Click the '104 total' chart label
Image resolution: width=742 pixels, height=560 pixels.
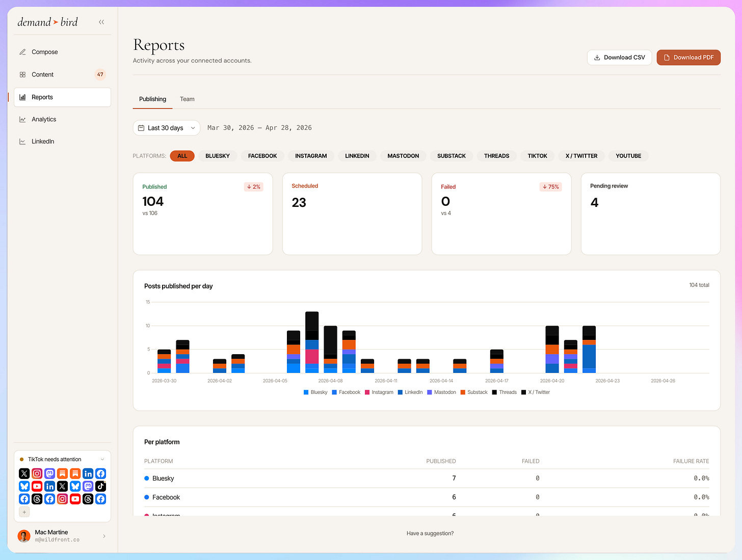point(699,285)
